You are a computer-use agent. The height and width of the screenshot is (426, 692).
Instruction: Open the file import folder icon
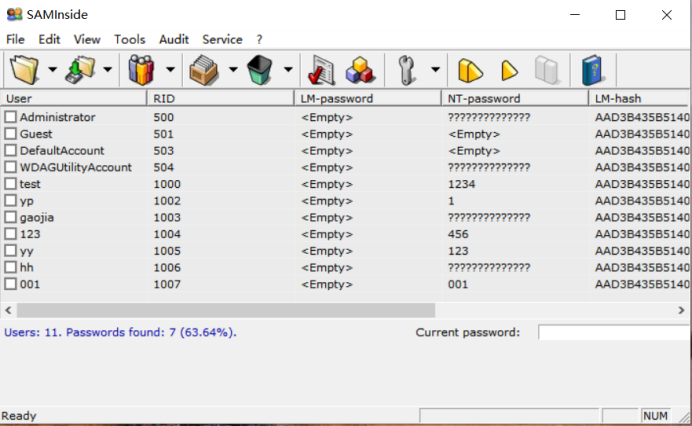pyautogui.click(x=25, y=70)
